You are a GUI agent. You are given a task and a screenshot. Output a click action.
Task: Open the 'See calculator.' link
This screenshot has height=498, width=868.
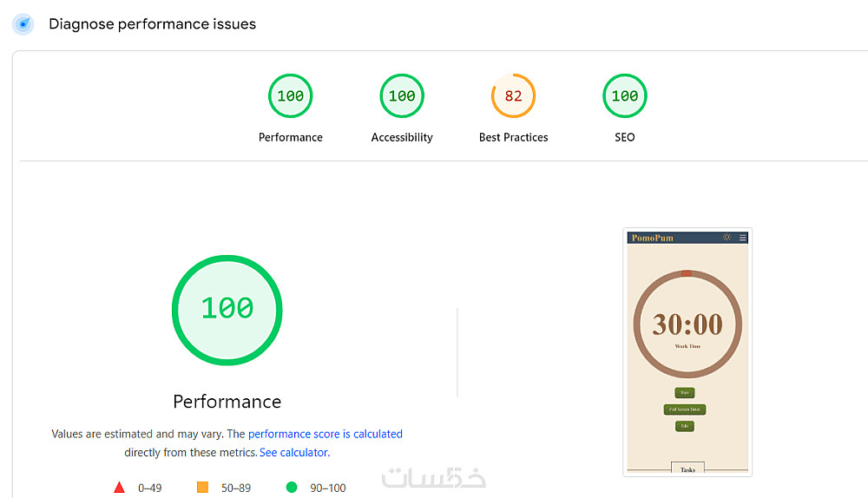(x=294, y=452)
